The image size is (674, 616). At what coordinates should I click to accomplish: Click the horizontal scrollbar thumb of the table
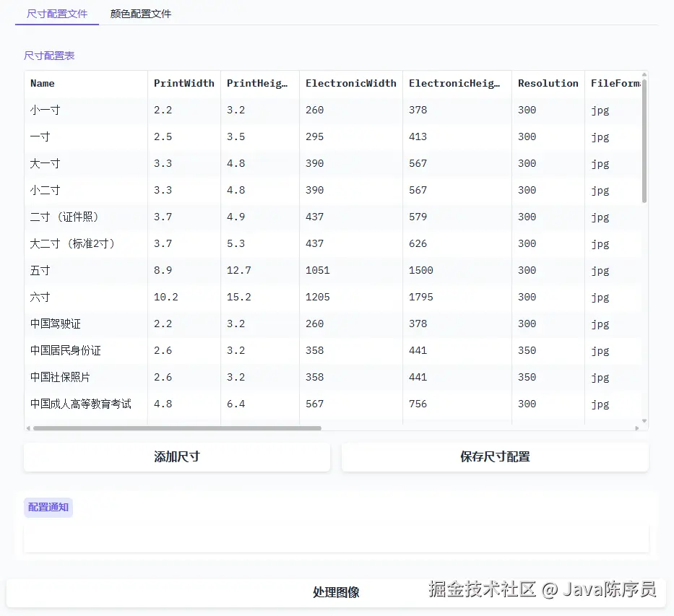177,428
